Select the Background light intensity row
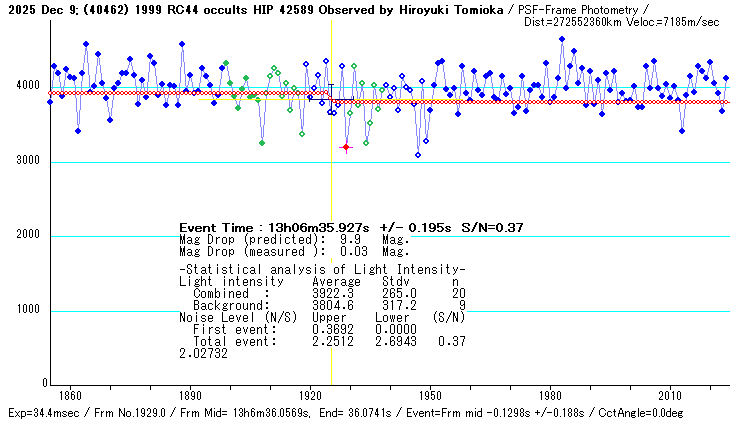Screen dimensions: 740x425 [321, 304]
